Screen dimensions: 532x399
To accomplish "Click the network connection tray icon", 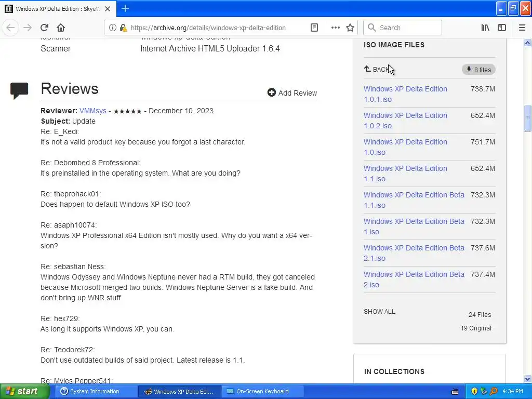I will point(484,391).
